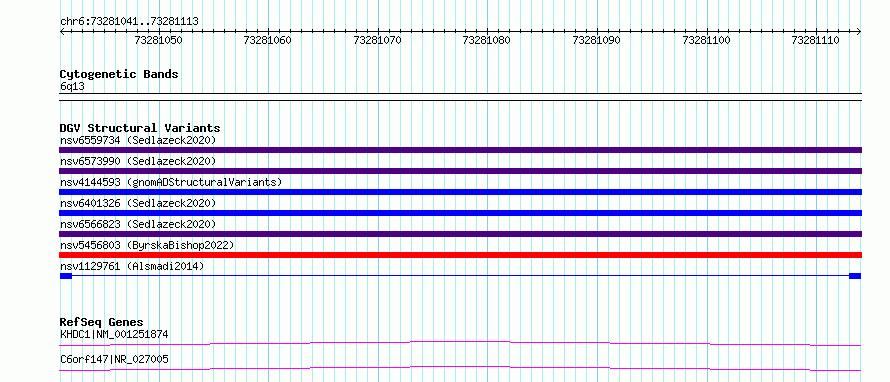
Task: Click ruler position 73281080
Action: 487,40
